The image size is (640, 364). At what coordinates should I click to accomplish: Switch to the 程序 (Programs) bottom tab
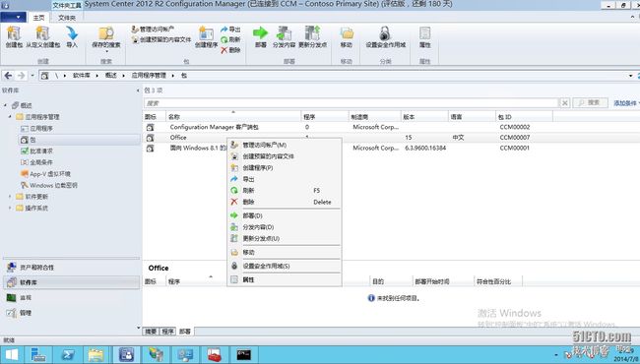[x=167, y=332]
